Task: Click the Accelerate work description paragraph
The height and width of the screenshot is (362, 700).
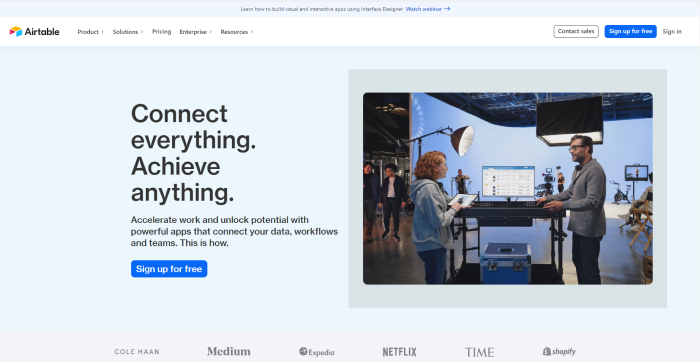Action: click(234, 232)
